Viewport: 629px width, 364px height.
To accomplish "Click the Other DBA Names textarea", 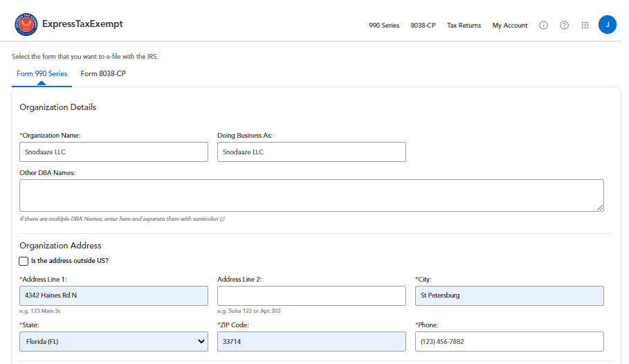I will tap(311, 195).
